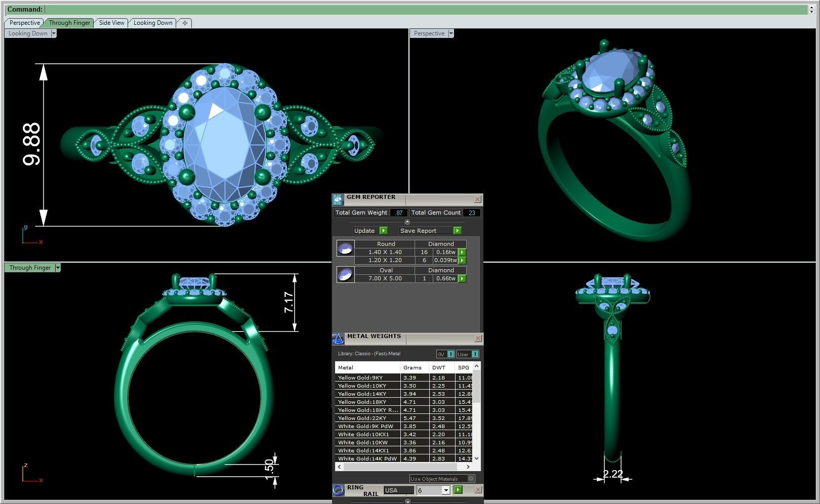Image resolution: width=820 pixels, height=504 pixels.
Task: Select the White Gold:9K PdW row
Action: coord(404,426)
